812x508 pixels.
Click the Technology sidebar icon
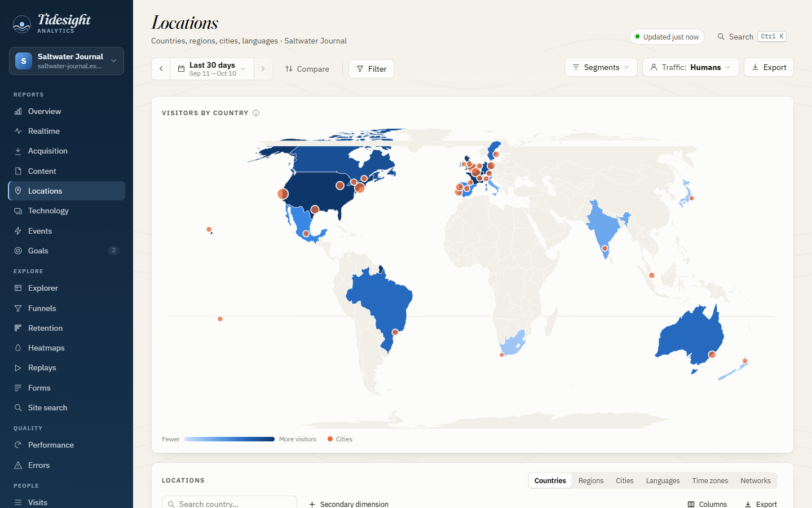(18, 211)
